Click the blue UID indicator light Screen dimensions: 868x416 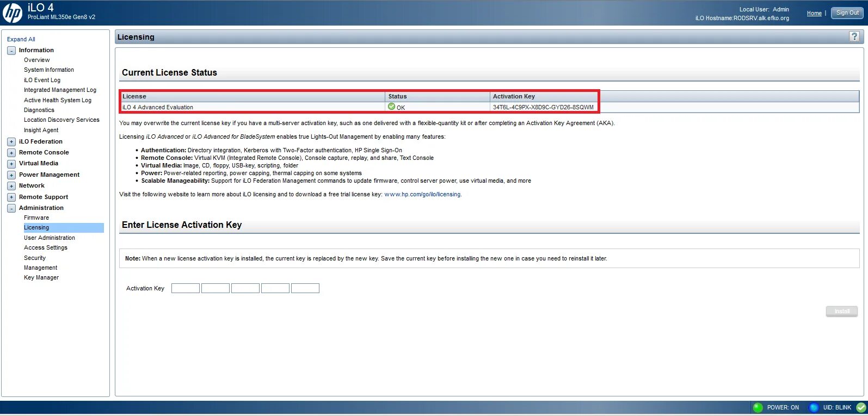point(814,407)
